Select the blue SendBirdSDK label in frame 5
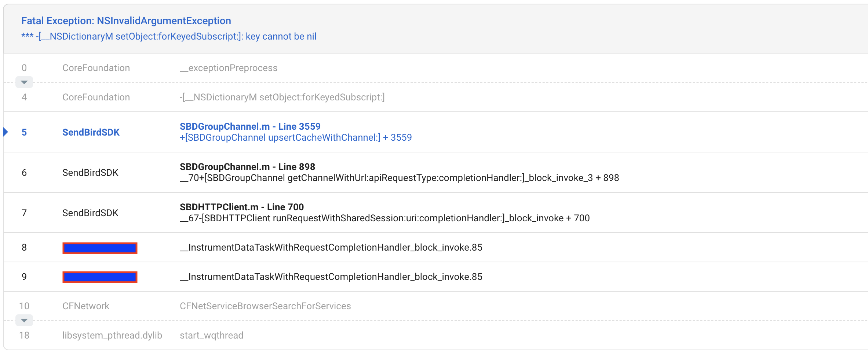The width and height of the screenshot is (868, 351). click(x=91, y=132)
